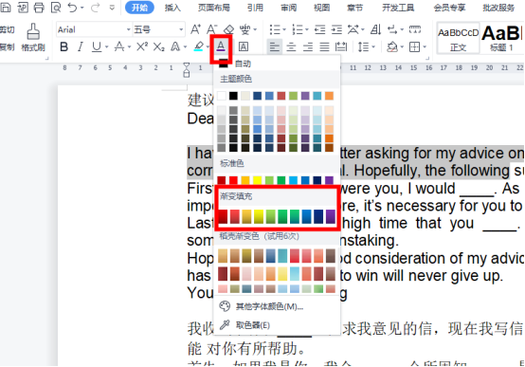Open Print Preview icon
Image resolution: width=525 pixels, height=367 pixels.
click(56, 7)
